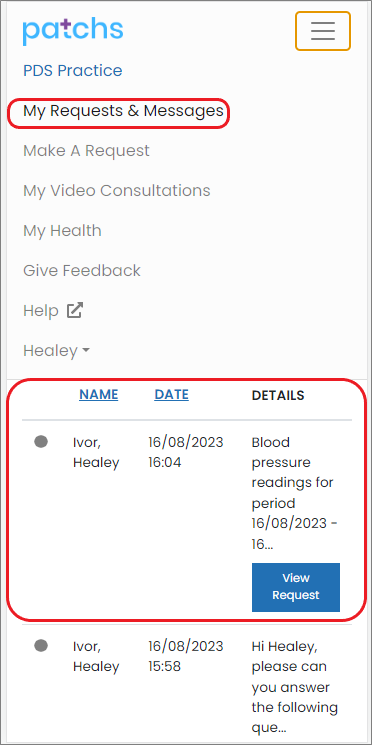Expand the Healey account dropdown
The image size is (372, 745).
coord(56,351)
